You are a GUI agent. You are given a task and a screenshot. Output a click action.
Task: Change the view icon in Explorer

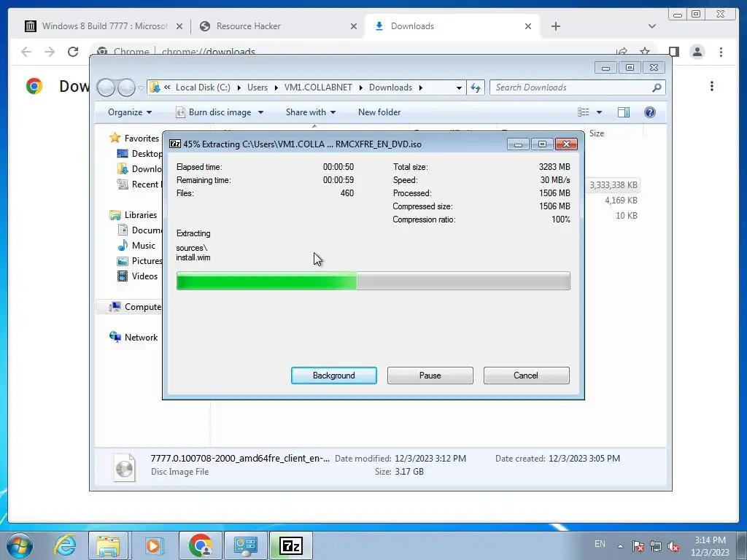pyautogui.click(x=584, y=112)
